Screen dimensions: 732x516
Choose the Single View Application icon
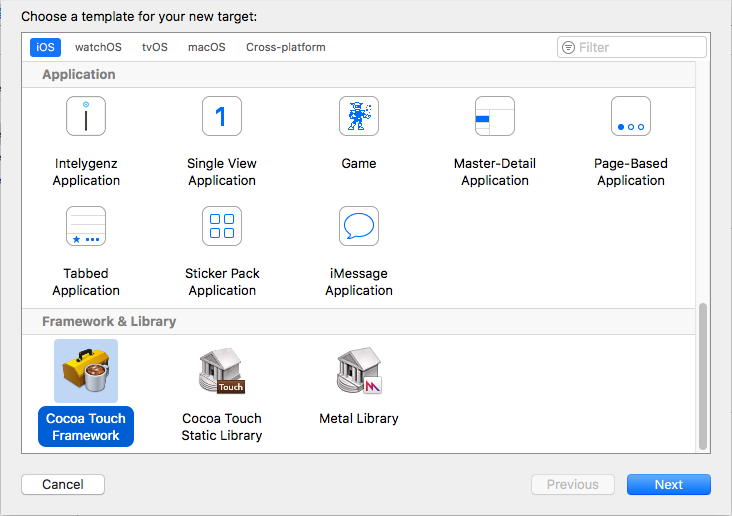click(x=222, y=116)
